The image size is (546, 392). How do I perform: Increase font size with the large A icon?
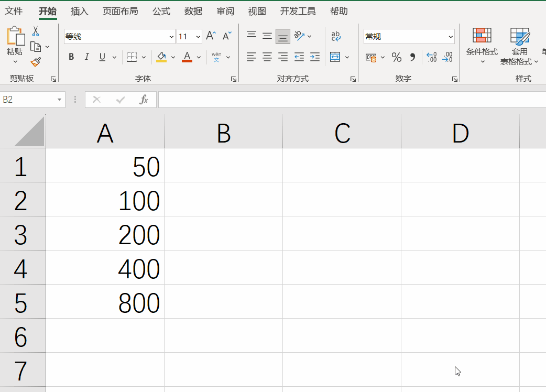[211, 36]
